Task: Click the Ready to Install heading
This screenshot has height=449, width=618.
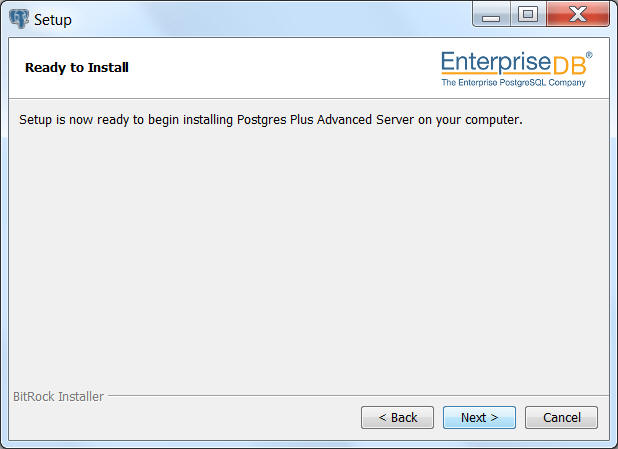Action: click(x=77, y=67)
